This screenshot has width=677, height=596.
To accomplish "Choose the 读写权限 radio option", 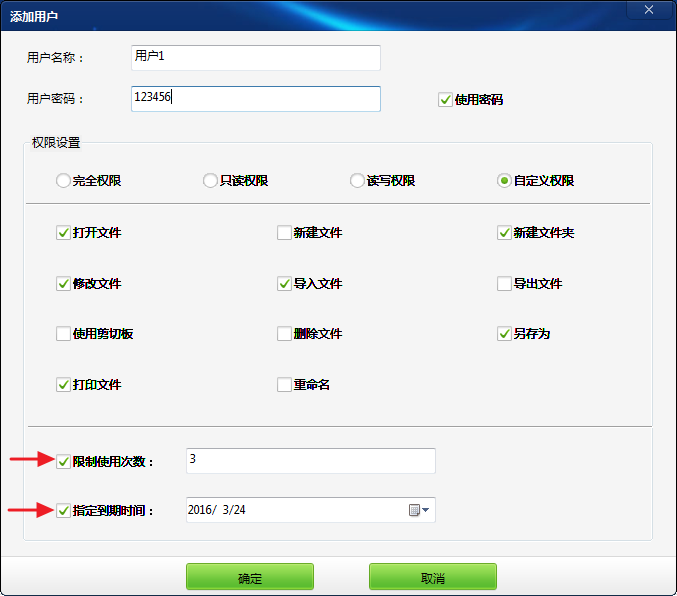I will pyautogui.click(x=357, y=181).
